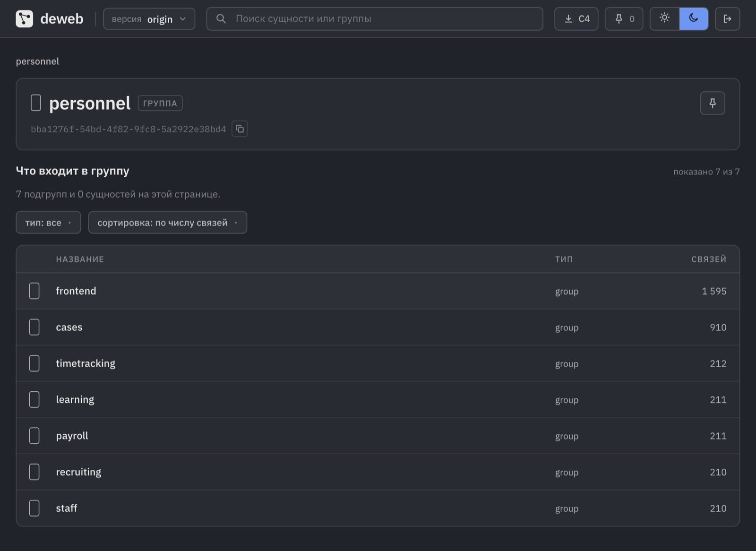Image resolution: width=756 pixels, height=551 pixels.
Task: Click the СВЯЗЕЙ column header
Action: (709, 259)
